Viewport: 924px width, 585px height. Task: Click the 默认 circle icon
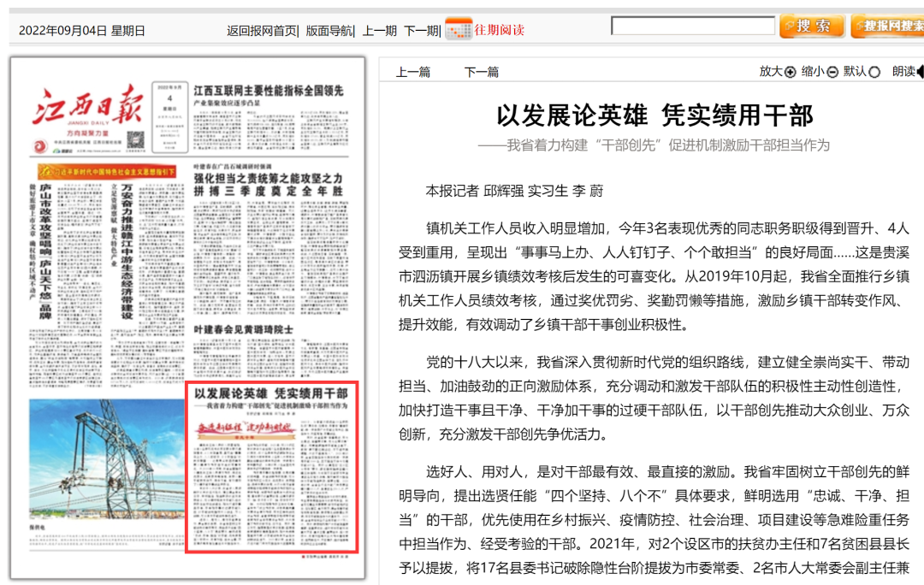click(x=874, y=72)
